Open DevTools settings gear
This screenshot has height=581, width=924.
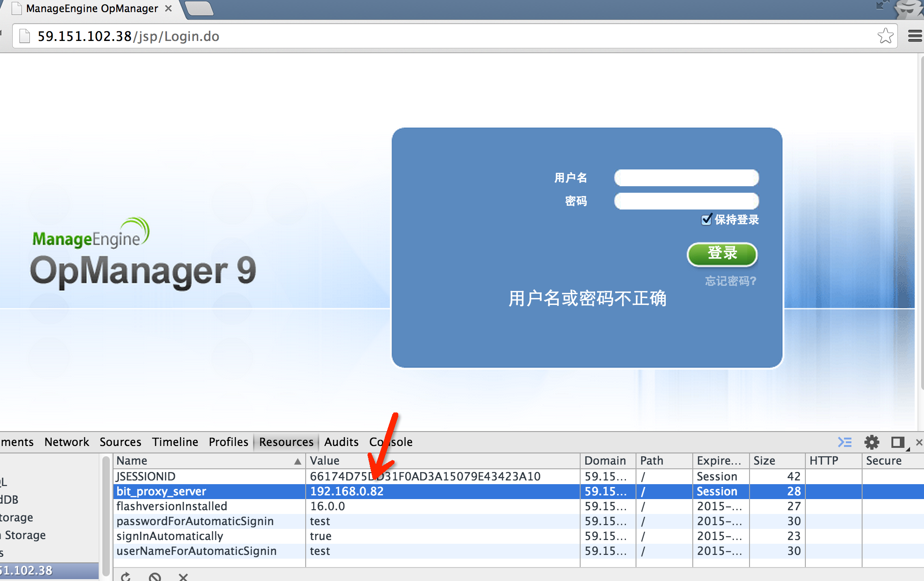(x=871, y=442)
